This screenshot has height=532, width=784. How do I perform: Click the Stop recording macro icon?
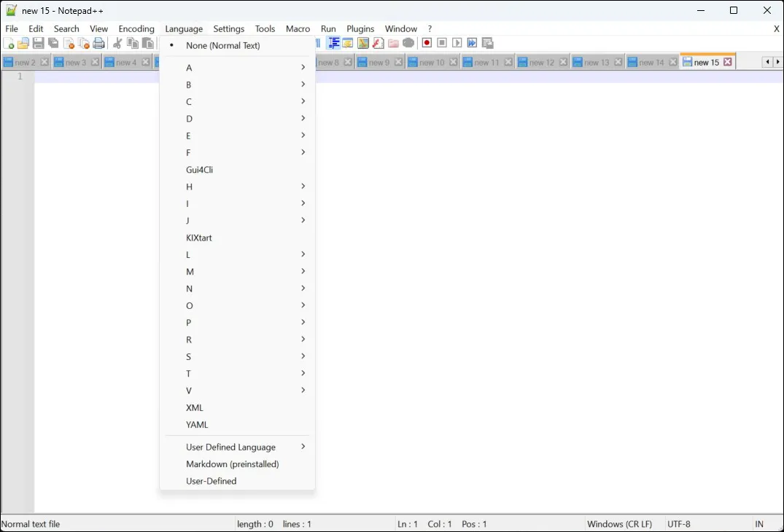coord(442,43)
